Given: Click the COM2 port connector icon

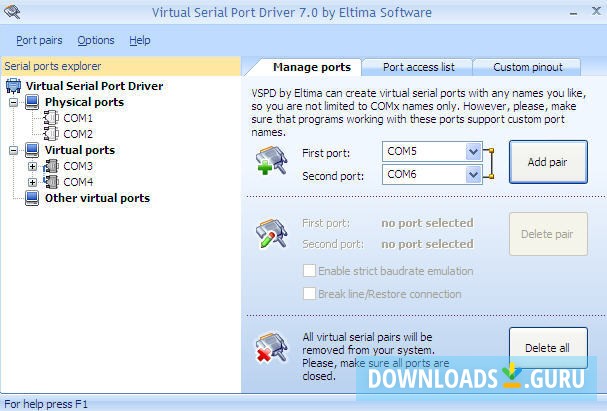Looking at the screenshot, I should point(51,134).
